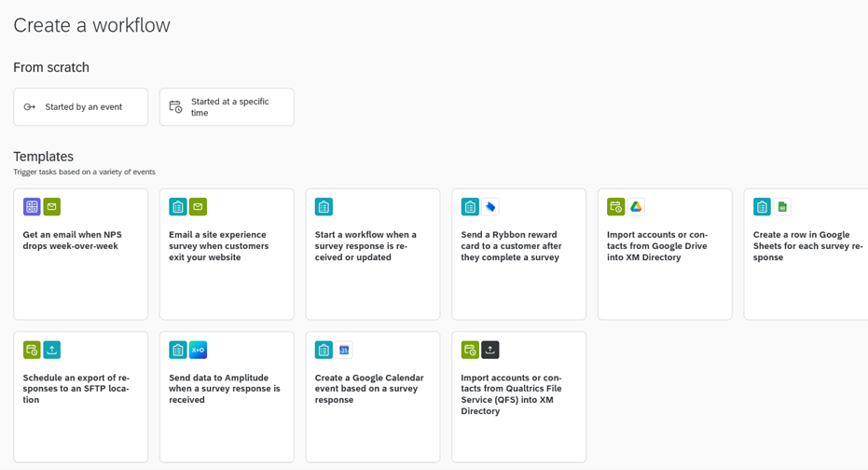The height and width of the screenshot is (470, 868).
Task: Choose Create a row in Google Sheets template
Action: (807, 255)
